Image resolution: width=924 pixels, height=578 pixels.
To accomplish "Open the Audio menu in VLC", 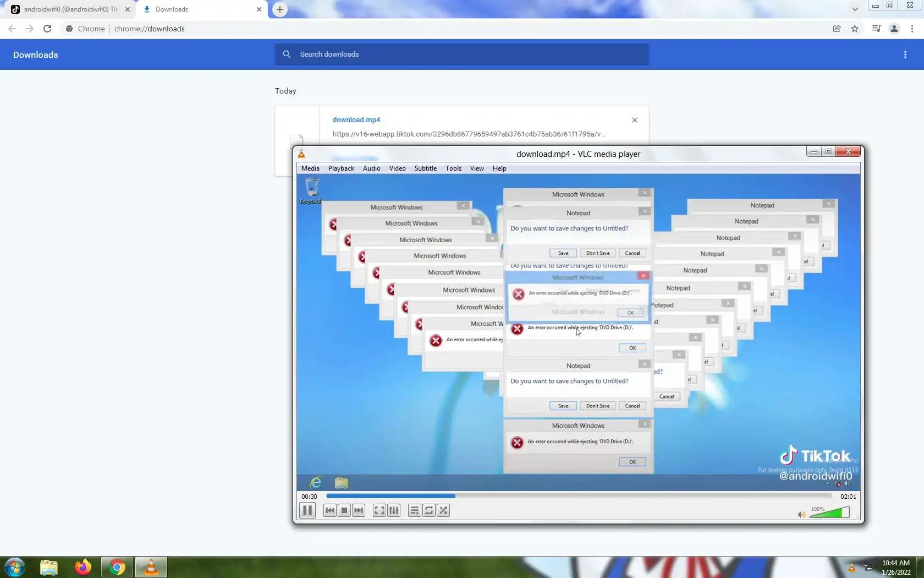I will (x=372, y=168).
